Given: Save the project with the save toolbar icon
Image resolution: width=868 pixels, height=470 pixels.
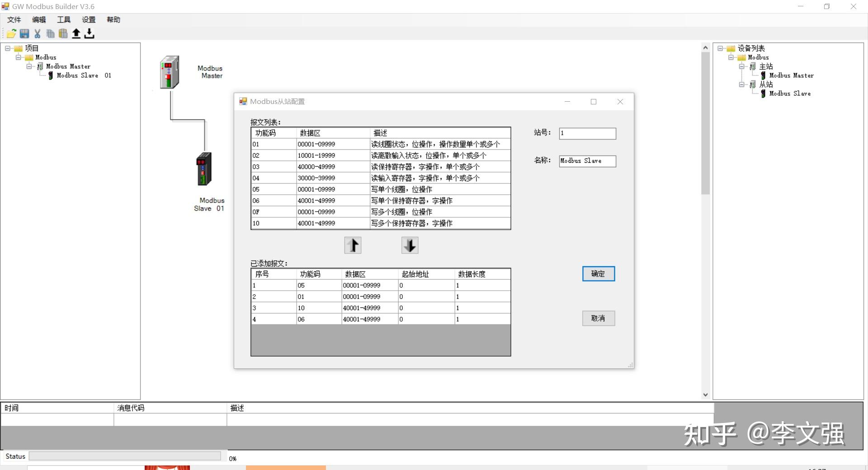Looking at the screenshot, I should (24, 33).
